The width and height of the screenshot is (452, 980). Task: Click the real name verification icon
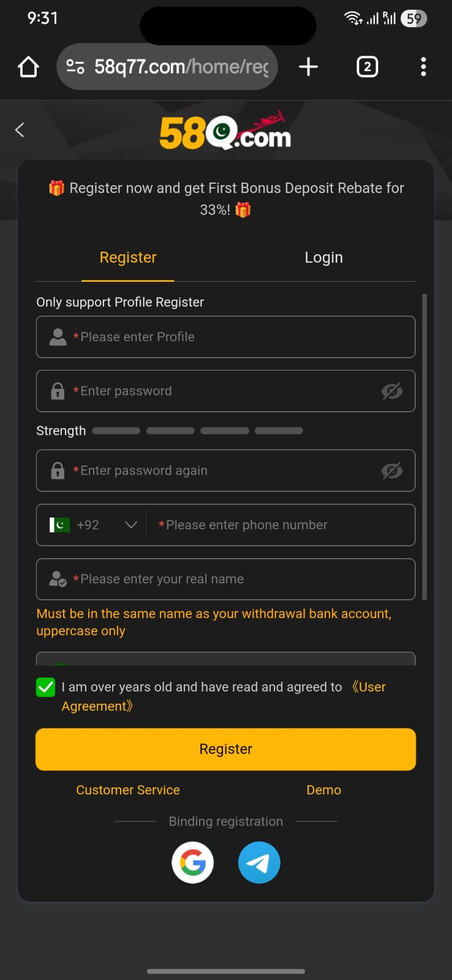coord(57,579)
